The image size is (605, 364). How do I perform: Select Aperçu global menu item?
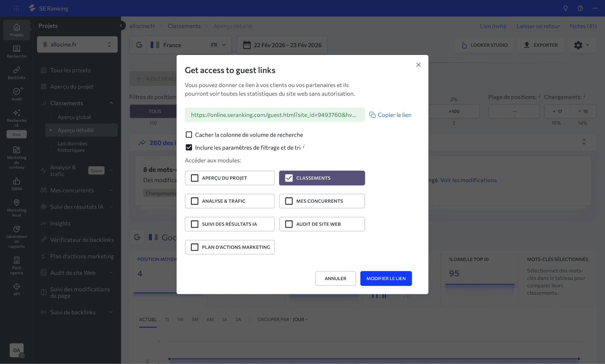tap(74, 117)
